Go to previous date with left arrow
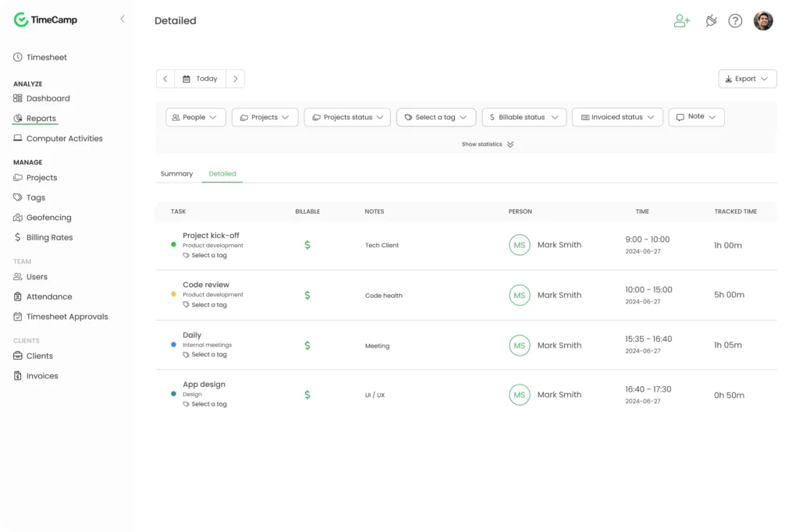799x532 pixels. click(165, 79)
